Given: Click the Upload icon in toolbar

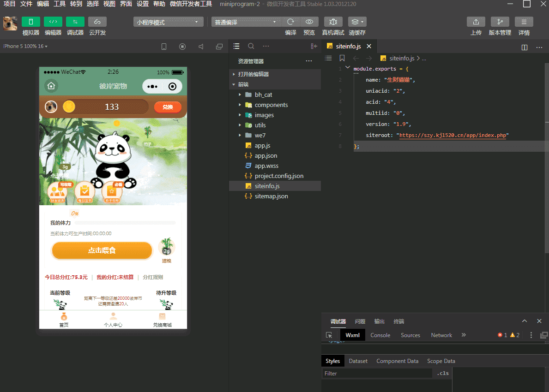Looking at the screenshot, I should 476,22.
